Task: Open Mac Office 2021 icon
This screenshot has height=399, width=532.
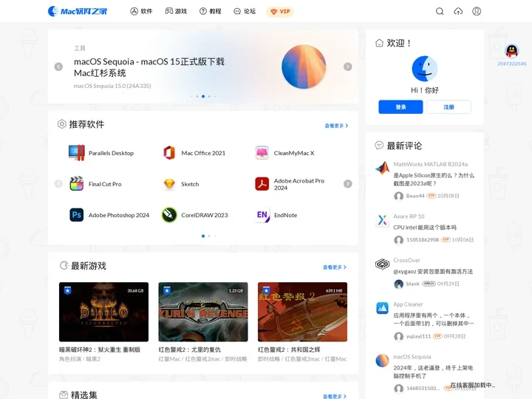Action: coord(169,153)
